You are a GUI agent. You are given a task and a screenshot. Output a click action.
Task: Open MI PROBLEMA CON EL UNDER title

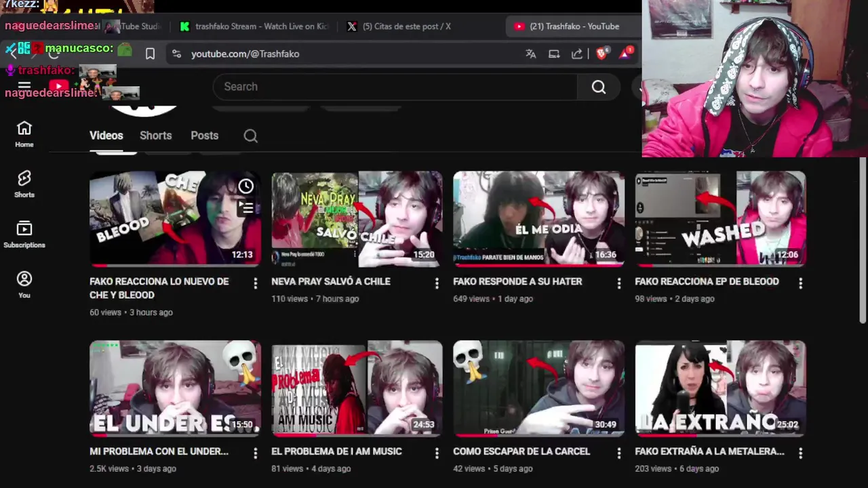point(159,451)
